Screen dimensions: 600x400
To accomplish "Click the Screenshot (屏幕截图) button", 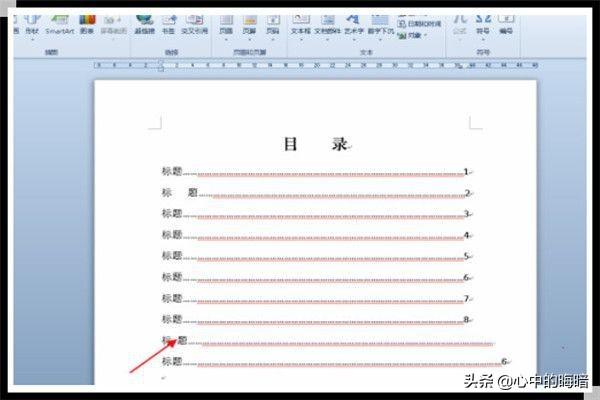I will pos(113,26).
